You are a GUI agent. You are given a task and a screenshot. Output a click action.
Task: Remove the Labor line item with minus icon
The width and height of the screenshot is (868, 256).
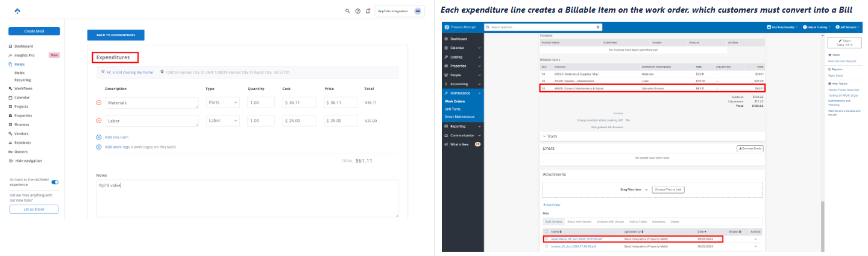pyautogui.click(x=99, y=121)
